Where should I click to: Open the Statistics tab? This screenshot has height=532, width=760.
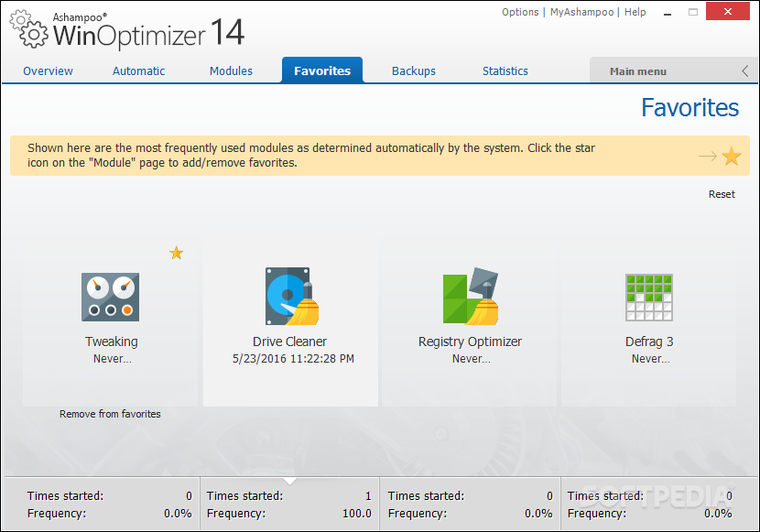pyautogui.click(x=505, y=71)
